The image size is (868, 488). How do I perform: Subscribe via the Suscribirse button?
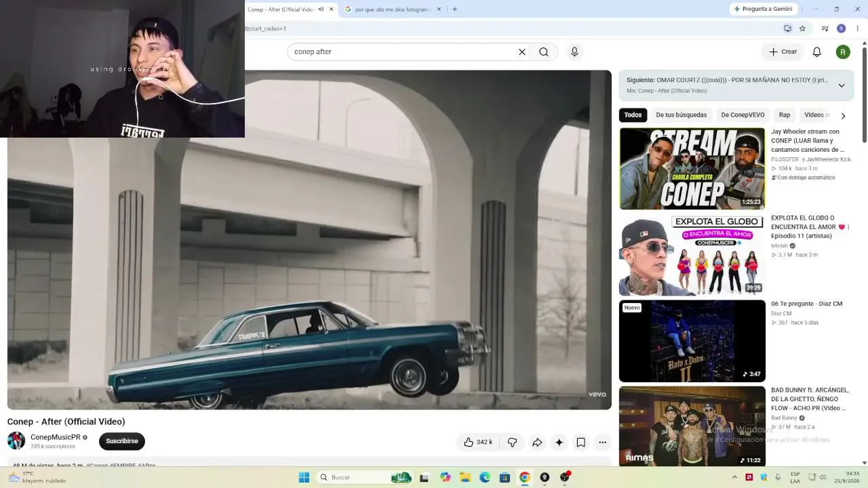tap(122, 441)
